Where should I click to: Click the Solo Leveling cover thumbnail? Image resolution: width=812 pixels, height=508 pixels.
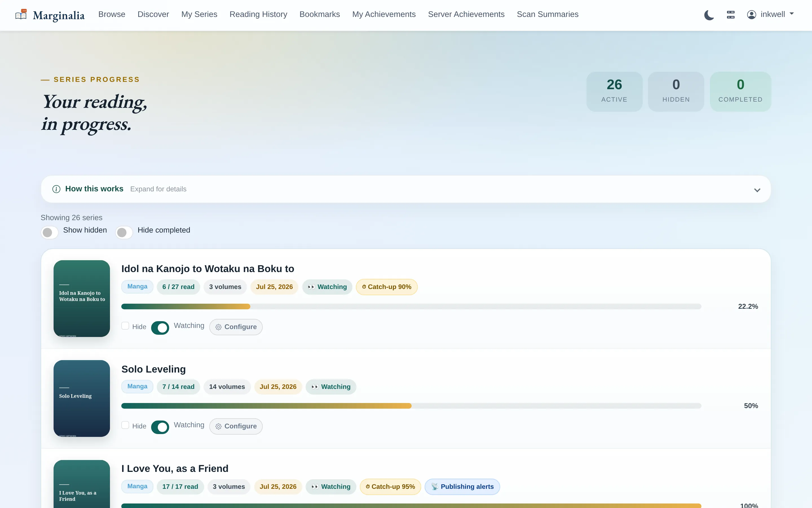pos(81,398)
